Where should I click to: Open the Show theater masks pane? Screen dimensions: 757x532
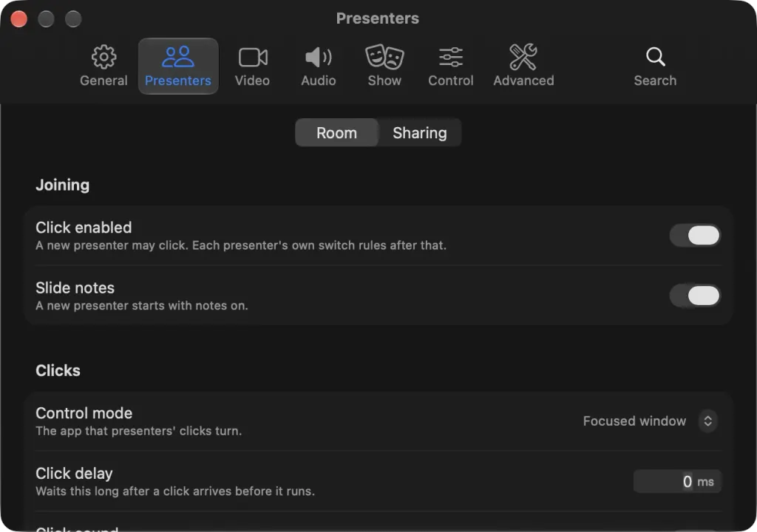[x=384, y=66]
